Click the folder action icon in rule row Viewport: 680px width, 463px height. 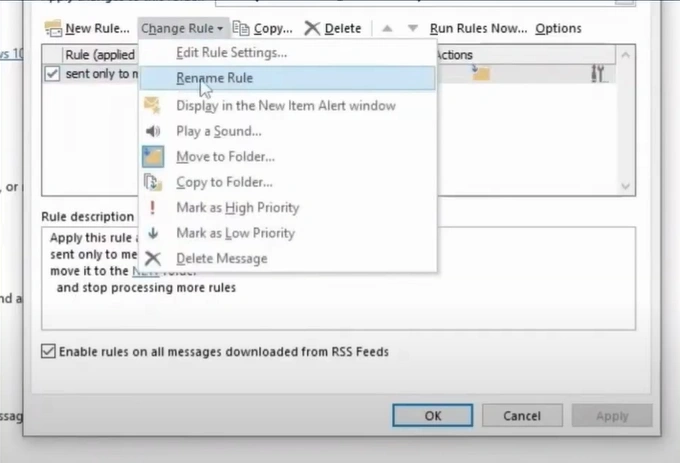click(480, 73)
